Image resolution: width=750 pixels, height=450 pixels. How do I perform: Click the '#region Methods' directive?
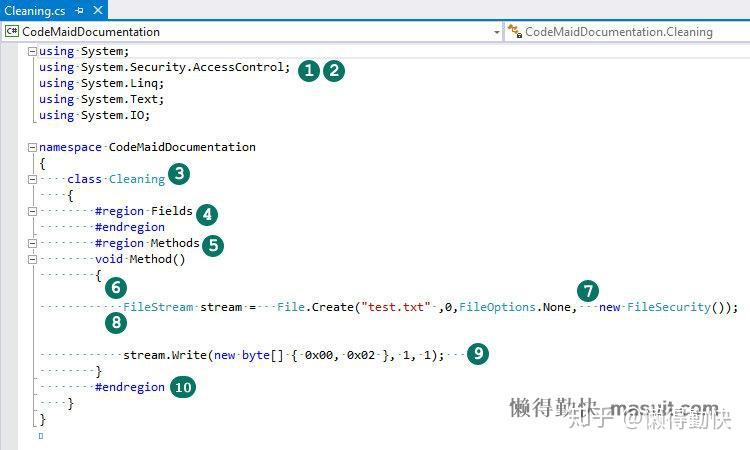(147, 243)
